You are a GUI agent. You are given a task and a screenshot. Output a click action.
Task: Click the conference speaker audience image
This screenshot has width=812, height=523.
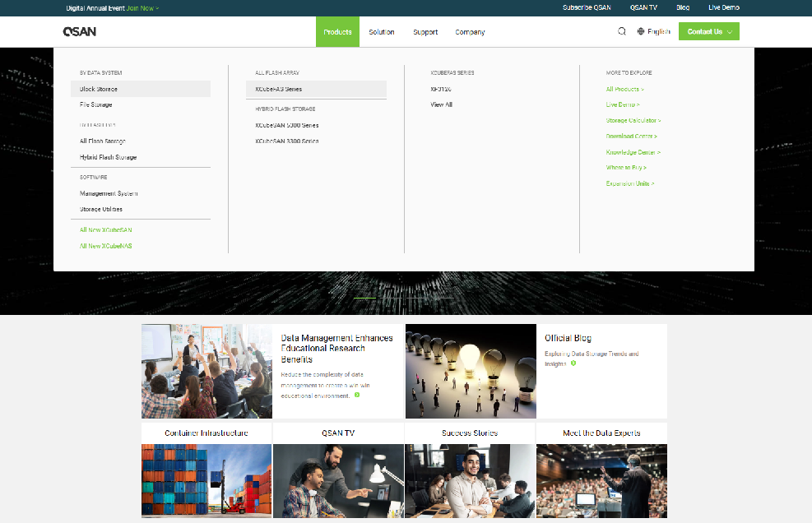click(x=601, y=481)
